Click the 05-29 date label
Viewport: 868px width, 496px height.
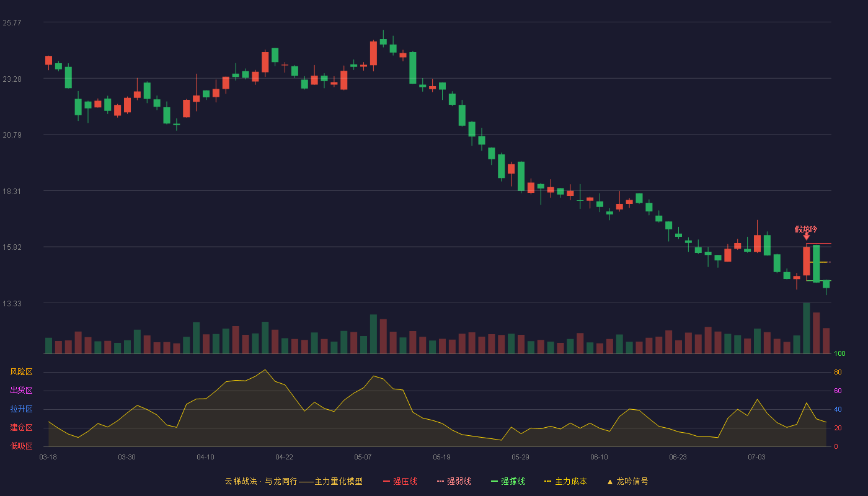[x=520, y=457]
